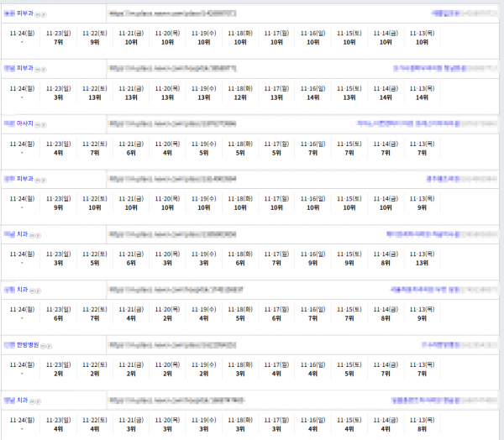The height and width of the screenshot is (440, 504).
Task: Open 피부과 name link above 9위 on 11-23
Action: coord(18,179)
